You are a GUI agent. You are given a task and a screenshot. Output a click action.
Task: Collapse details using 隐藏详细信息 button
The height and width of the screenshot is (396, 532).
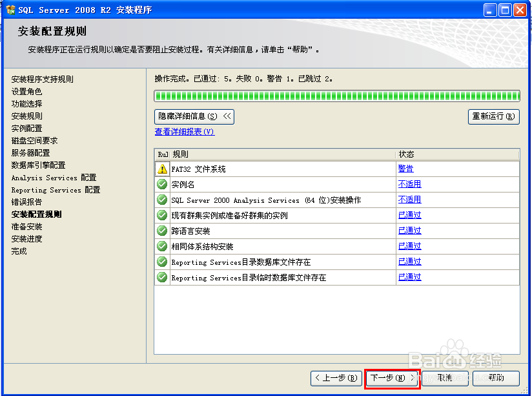coord(192,116)
